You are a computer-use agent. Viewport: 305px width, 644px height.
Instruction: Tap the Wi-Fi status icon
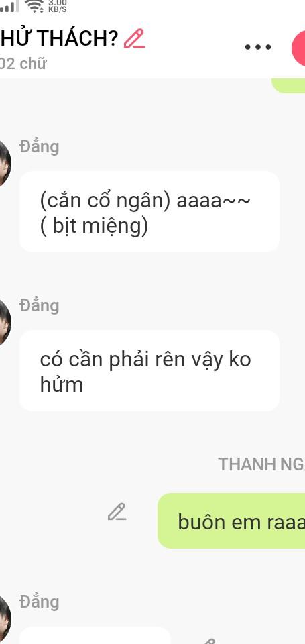(x=35, y=6)
